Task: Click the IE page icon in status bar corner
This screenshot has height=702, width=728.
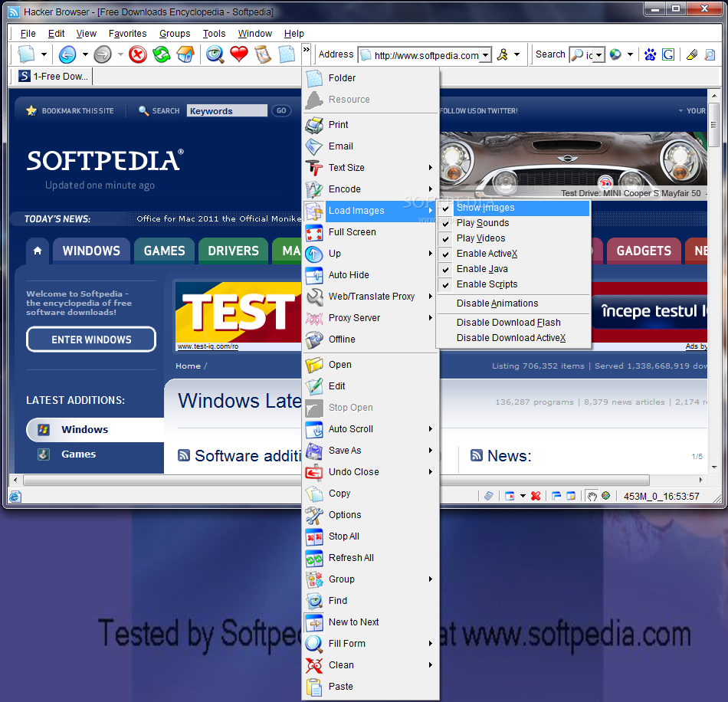Action: click(x=15, y=497)
